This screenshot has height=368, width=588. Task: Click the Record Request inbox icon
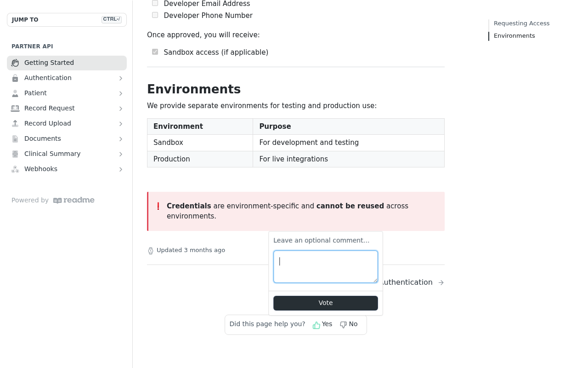pyautogui.click(x=15, y=109)
